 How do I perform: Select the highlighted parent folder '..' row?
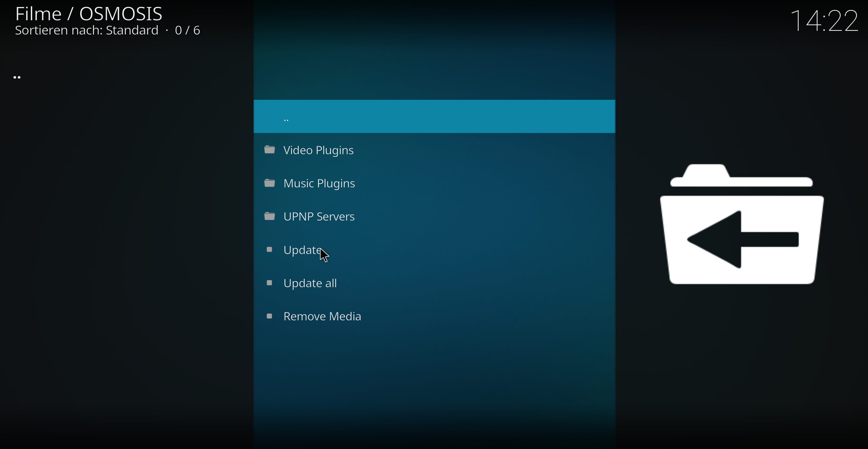[x=434, y=116]
